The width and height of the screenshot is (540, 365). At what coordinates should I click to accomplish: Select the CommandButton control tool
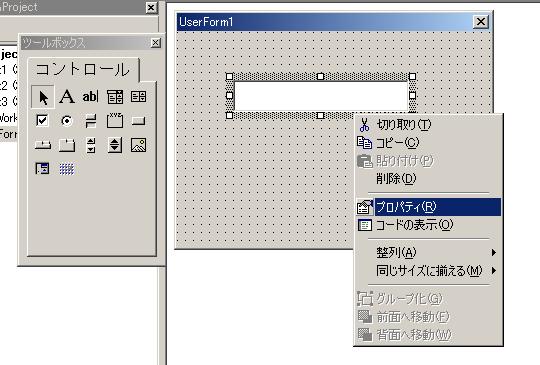tap(138, 121)
